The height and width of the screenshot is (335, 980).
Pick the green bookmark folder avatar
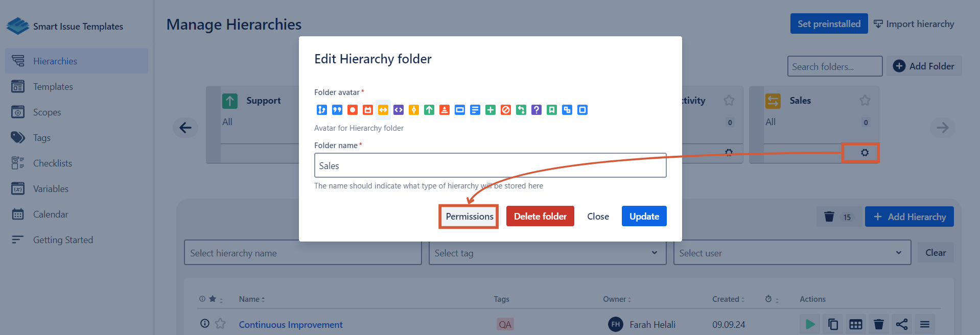point(551,110)
